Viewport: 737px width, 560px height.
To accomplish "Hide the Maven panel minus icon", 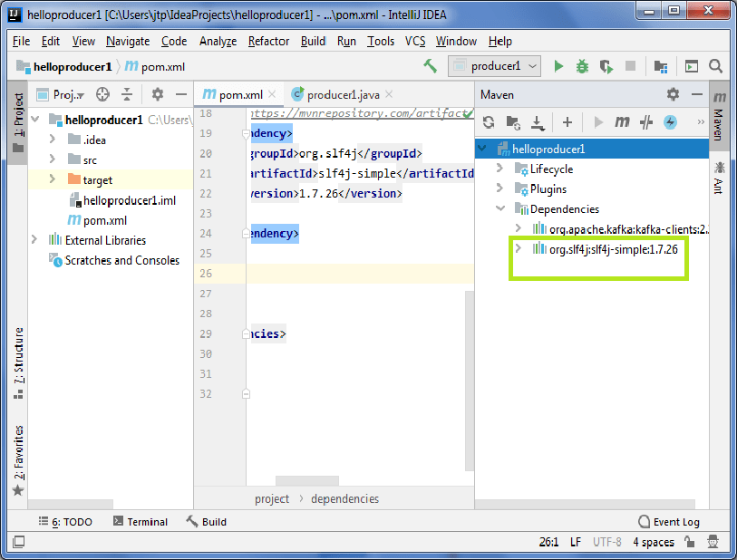I will [x=697, y=94].
